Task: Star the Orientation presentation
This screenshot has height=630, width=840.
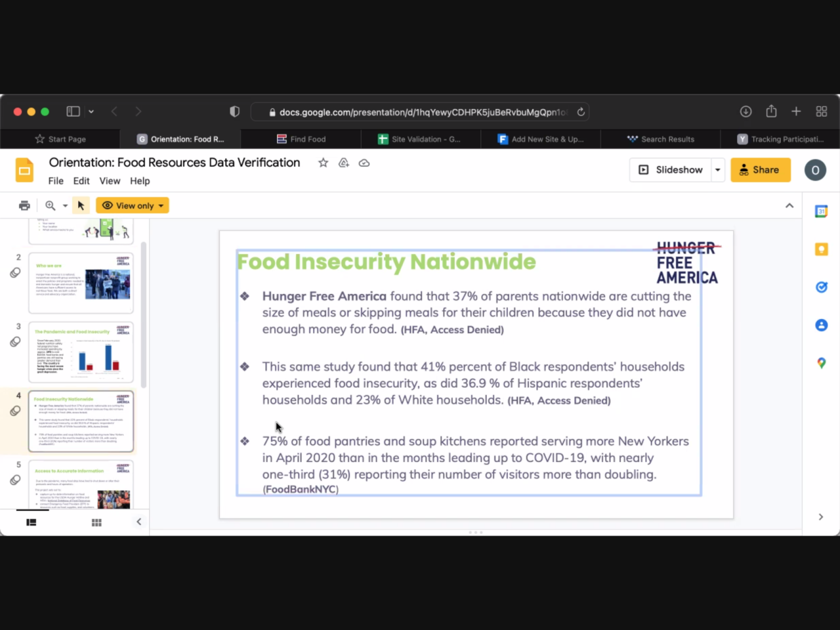Action: click(x=323, y=163)
